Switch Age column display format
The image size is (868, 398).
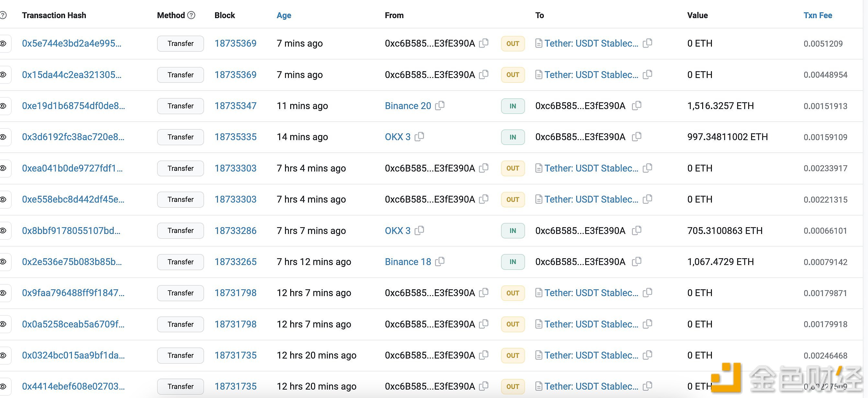284,15
